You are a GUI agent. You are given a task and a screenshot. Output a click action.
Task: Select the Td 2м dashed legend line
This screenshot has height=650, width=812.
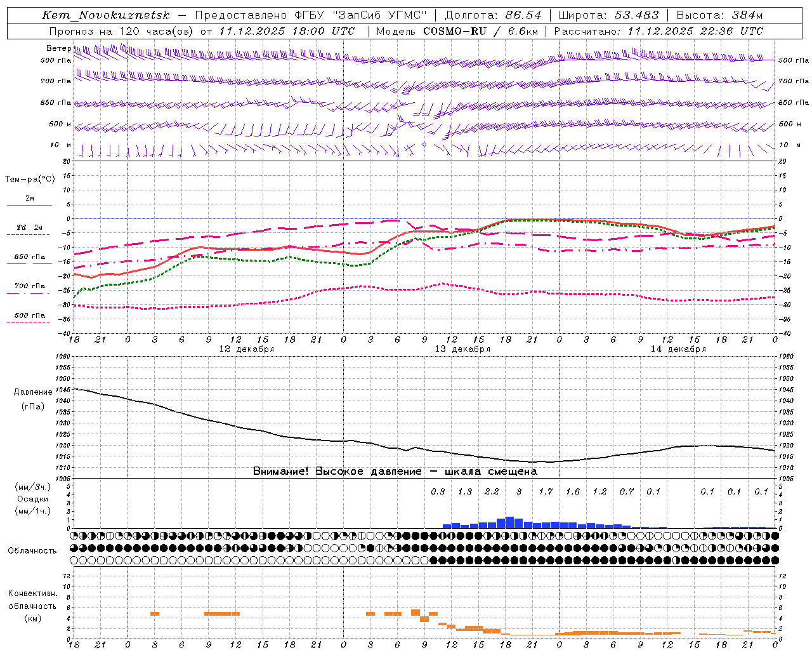29,234
